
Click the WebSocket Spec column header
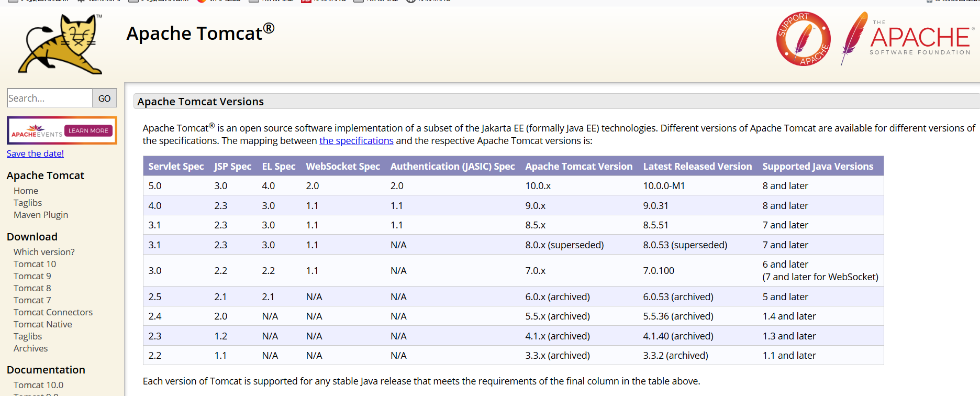(343, 166)
